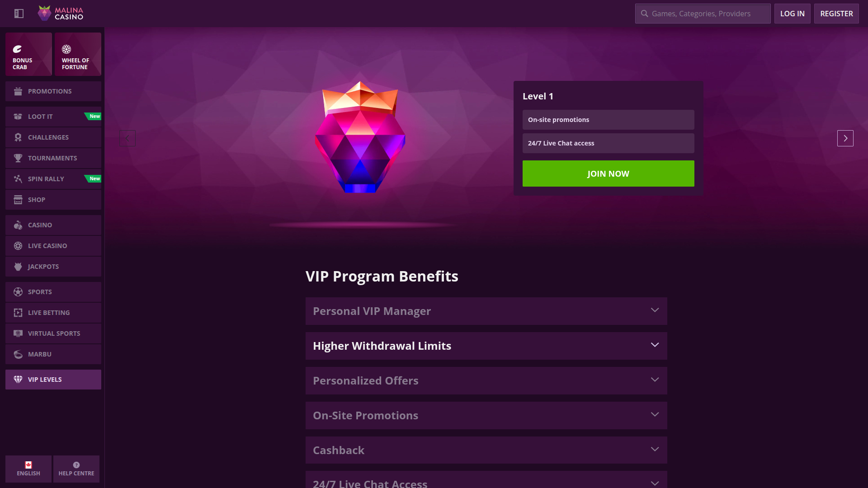Select the Live Casino roulette icon

pos(18,245)
